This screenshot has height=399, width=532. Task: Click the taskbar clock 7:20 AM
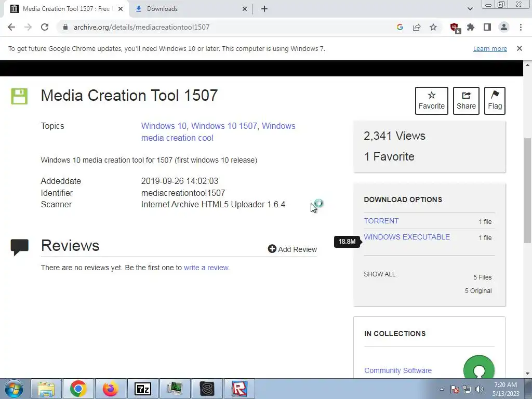(506, 385)
